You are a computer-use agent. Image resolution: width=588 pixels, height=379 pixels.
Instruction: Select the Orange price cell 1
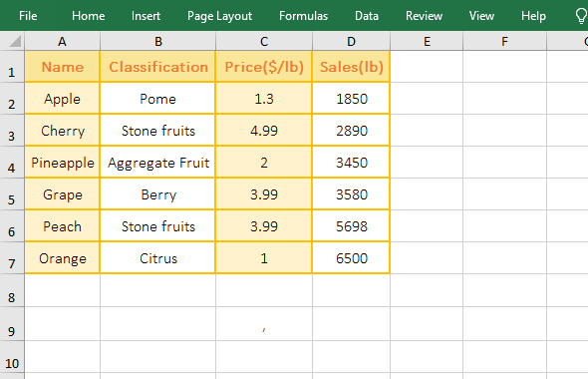point(264,257)
